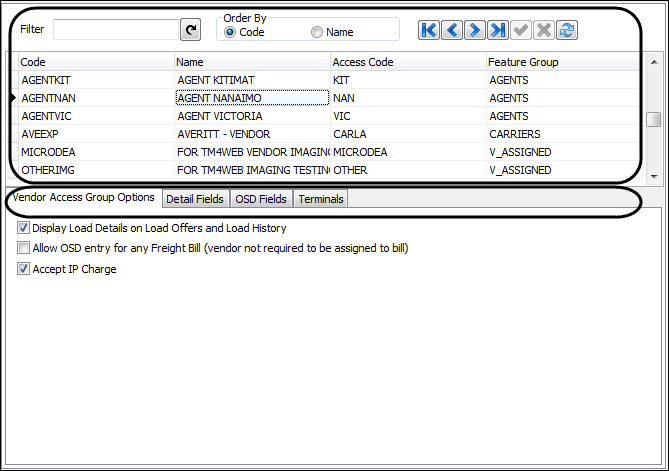Click AGENTS feature group in AGENTVIC row
Image resolution: width=669 pixels, height=471 pixels.
[x=563, y=116]
